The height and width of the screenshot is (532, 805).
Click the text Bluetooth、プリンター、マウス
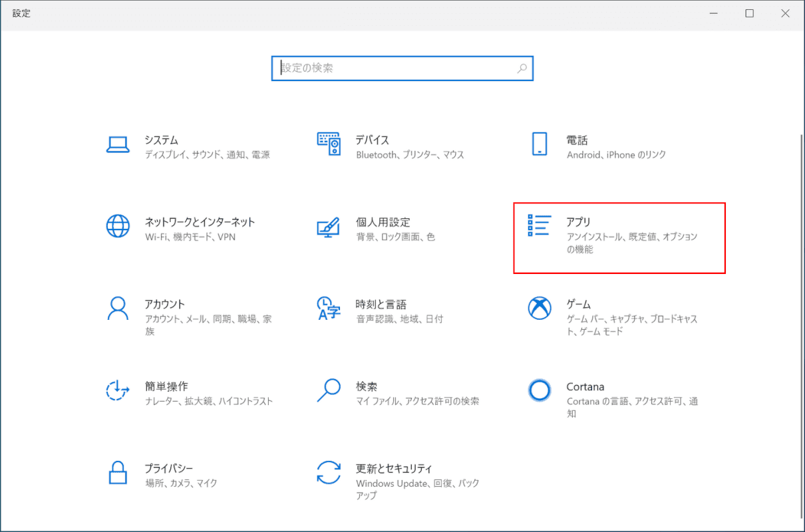tap(410, 155)
